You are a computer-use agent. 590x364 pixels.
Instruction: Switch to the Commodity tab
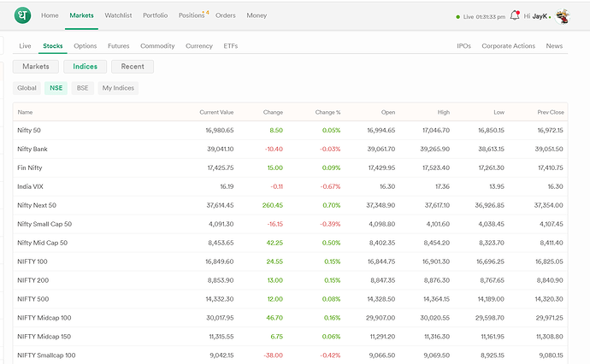point(157,46)
